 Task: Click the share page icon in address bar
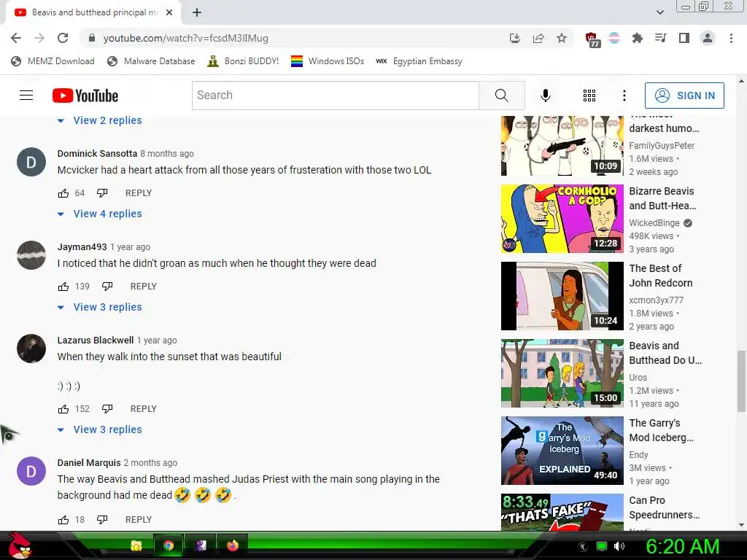(538, 38)
